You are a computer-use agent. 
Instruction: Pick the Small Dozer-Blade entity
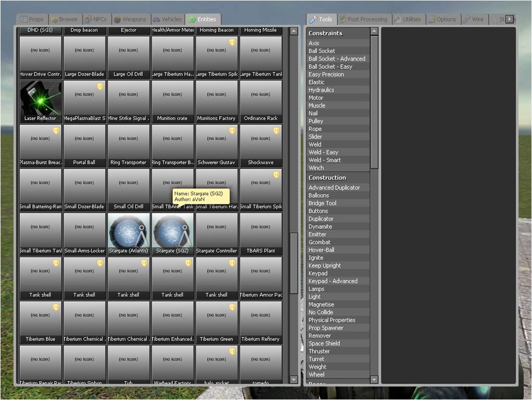[84, 190]
